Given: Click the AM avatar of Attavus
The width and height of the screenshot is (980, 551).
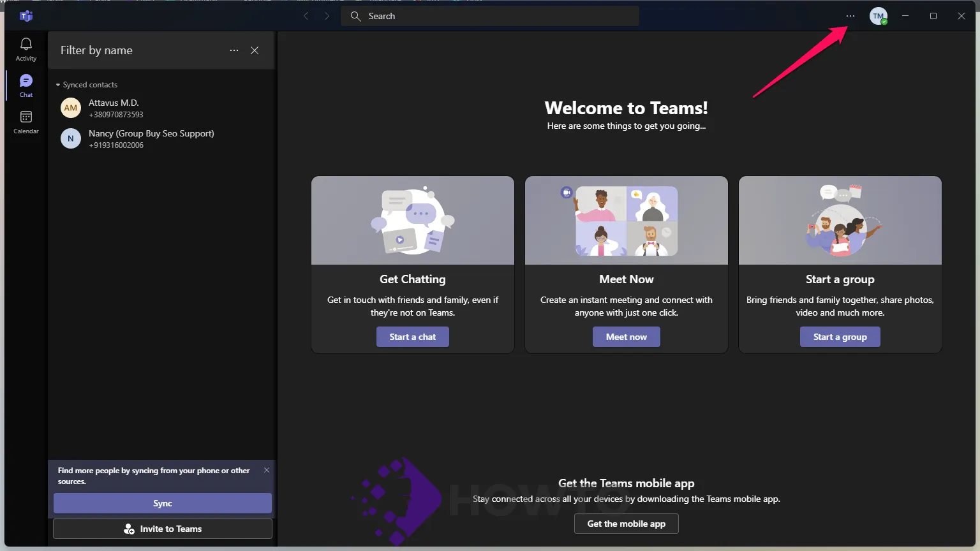Looking at the screenshot, I should 71,108.
